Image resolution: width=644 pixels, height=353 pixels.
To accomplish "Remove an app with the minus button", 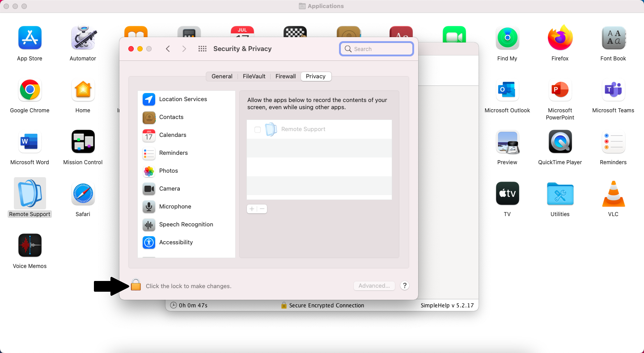I will [x=262, y=209].
